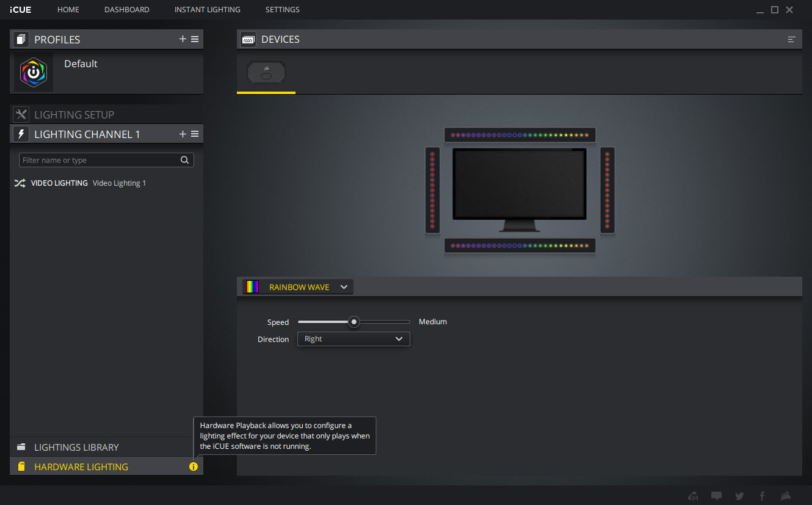The width and height of the screenshot is (812, 505).
Task: Click the yellow Hardware Lighting info icon
Action: click(194, 467)
